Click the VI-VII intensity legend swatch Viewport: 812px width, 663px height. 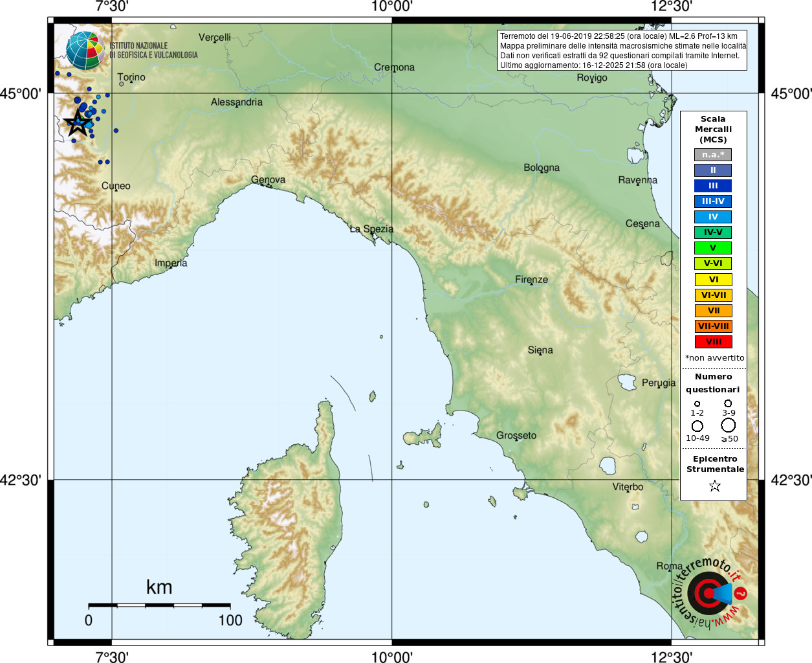click(714, 295)
